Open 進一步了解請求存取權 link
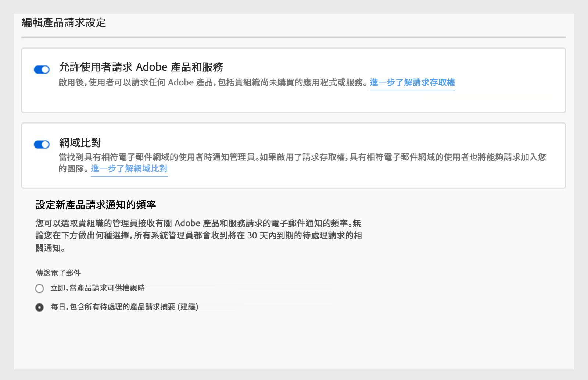 tap(412, 82)
